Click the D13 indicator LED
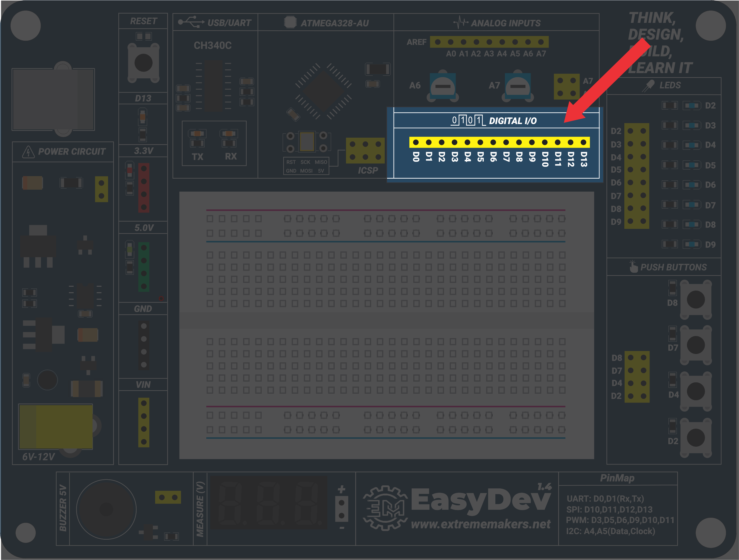Screen dimensions: 739x560 [143, 117]
